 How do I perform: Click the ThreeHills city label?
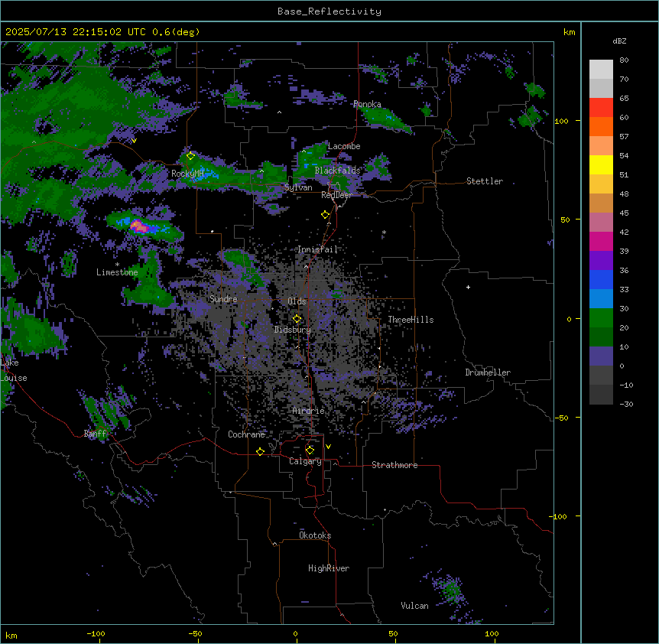[411, 320]
